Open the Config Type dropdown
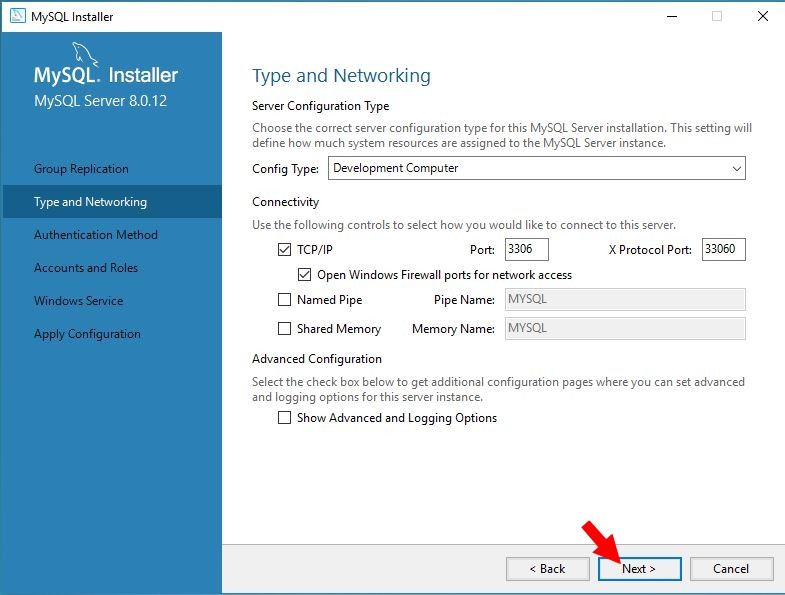The width and height of the screenshot is (785, 595). coord(537,168)
